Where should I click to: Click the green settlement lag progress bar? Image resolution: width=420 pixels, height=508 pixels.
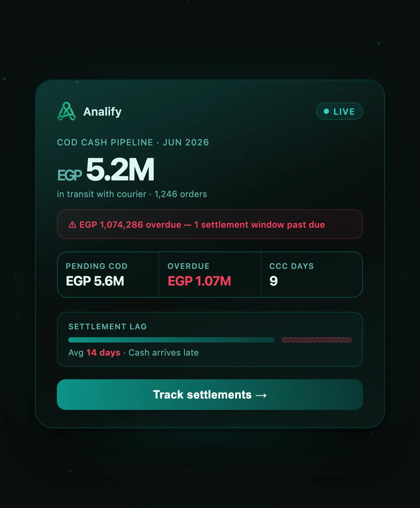point(171,340)
